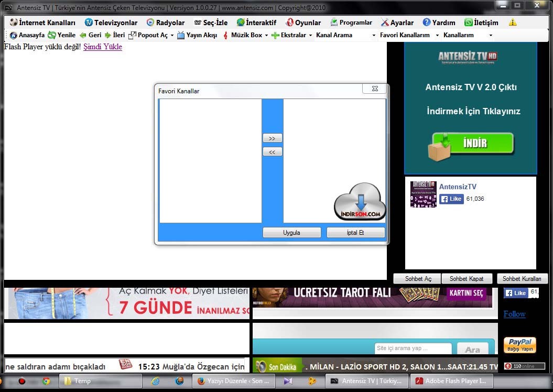The width and height of the screenshot is (553, 392).
Task: Open the İnteraktif menu
Action: coord(257,23)
